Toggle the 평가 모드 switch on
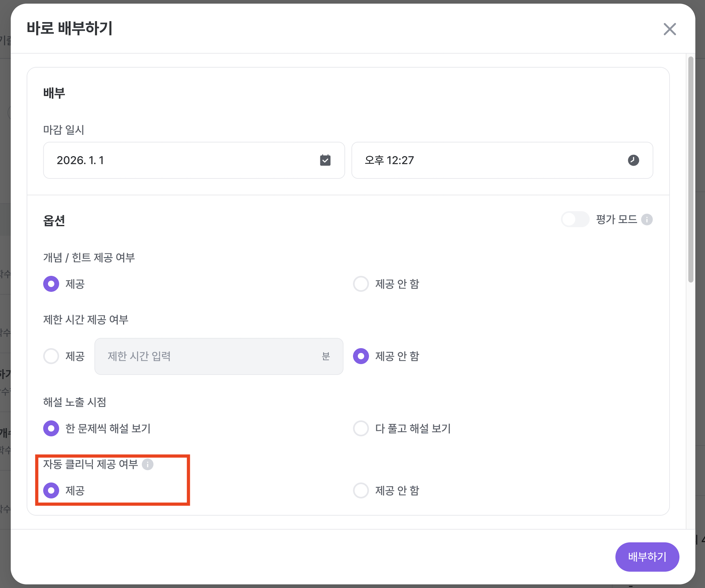Image resolution: width=705 pixels, height=588 pixels. tap(575, 219)
